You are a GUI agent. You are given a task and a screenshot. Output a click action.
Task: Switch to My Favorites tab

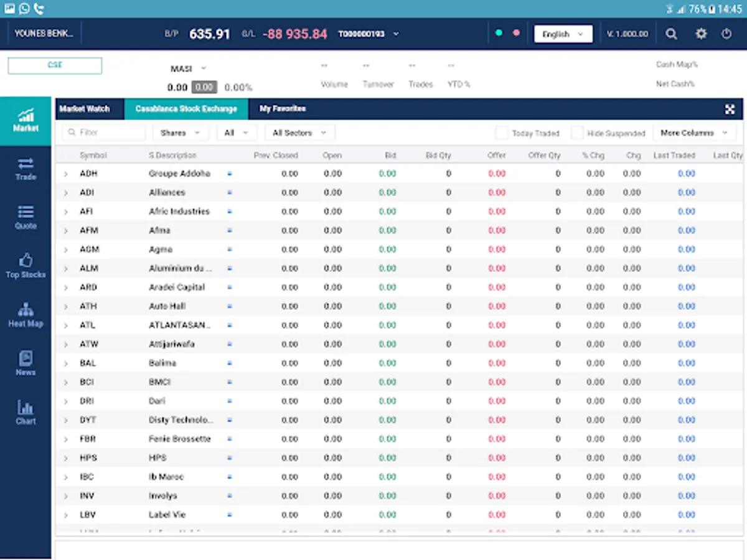(283, 109)
